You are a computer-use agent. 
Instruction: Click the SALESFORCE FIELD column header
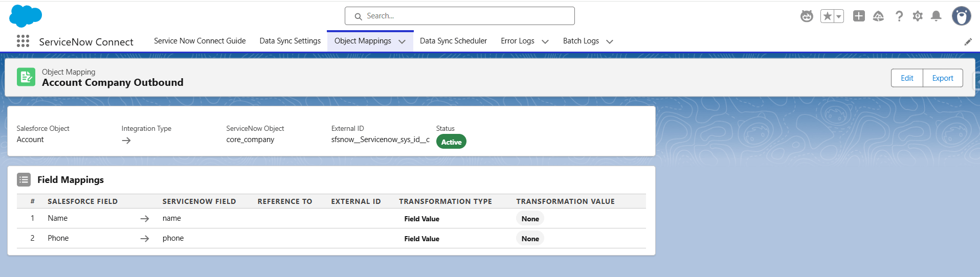[83, 201]
